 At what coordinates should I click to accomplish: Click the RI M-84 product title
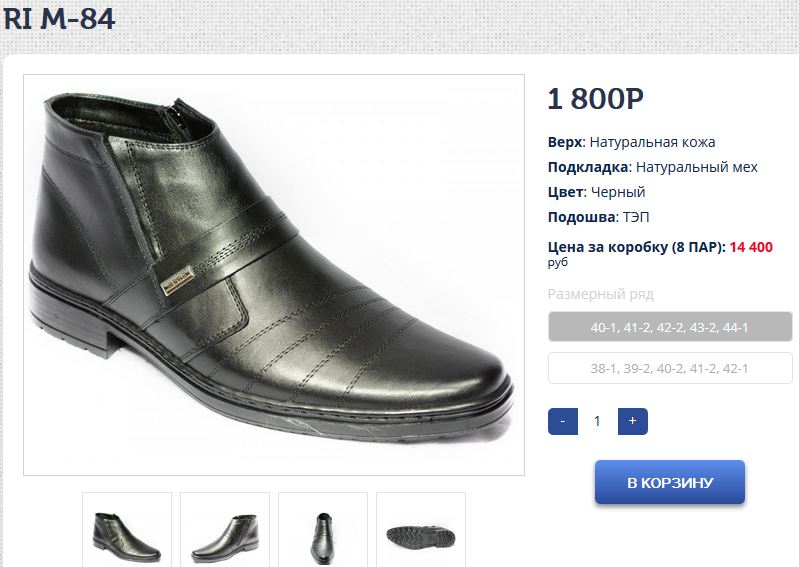[59, 18]
